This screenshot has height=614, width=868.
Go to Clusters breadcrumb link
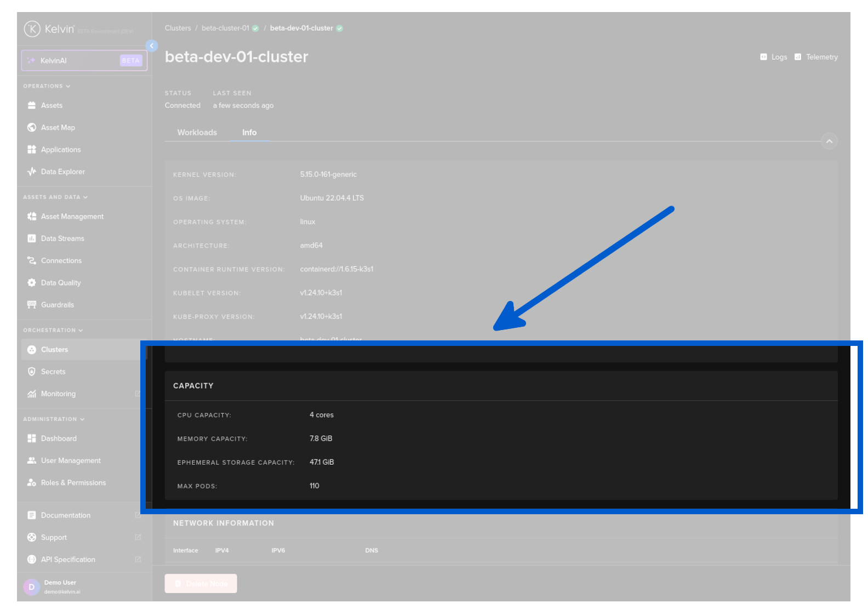[178, 28]
